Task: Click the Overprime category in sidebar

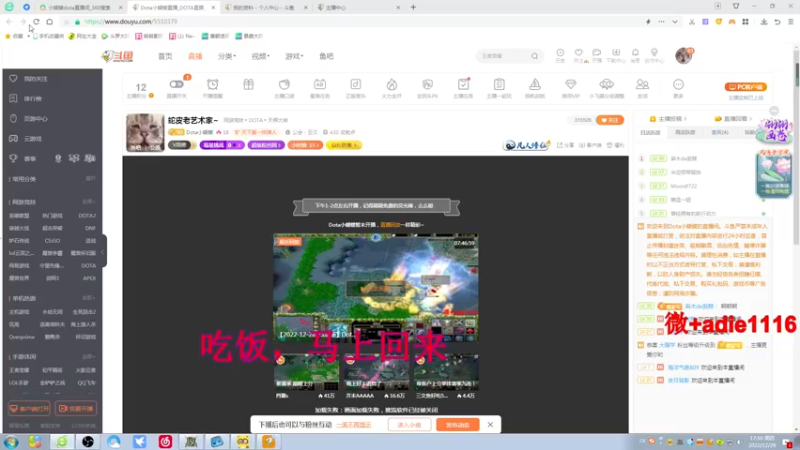Action: click(21, 337)
